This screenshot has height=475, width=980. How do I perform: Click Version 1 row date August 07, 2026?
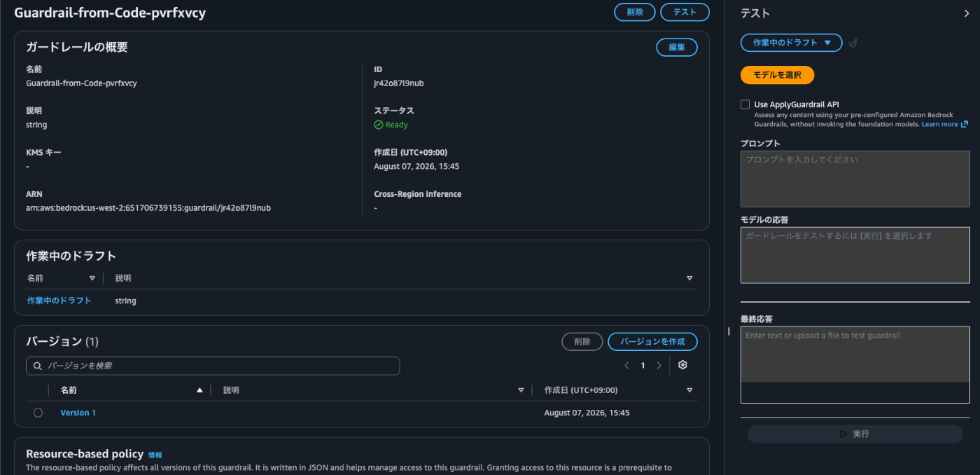pos(587,413)
